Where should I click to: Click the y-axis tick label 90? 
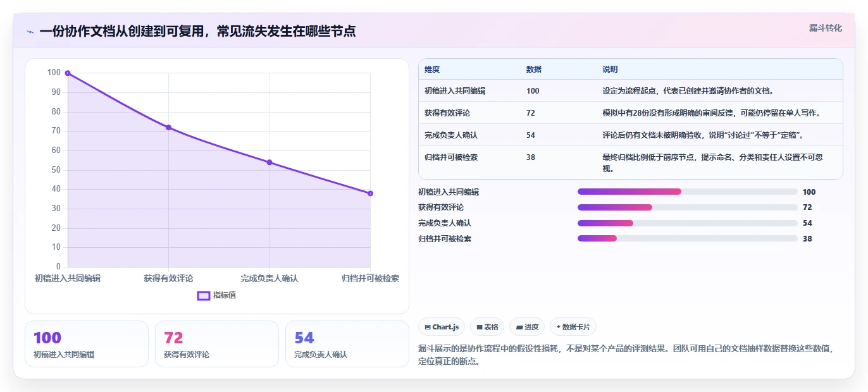tap(56, 92)
